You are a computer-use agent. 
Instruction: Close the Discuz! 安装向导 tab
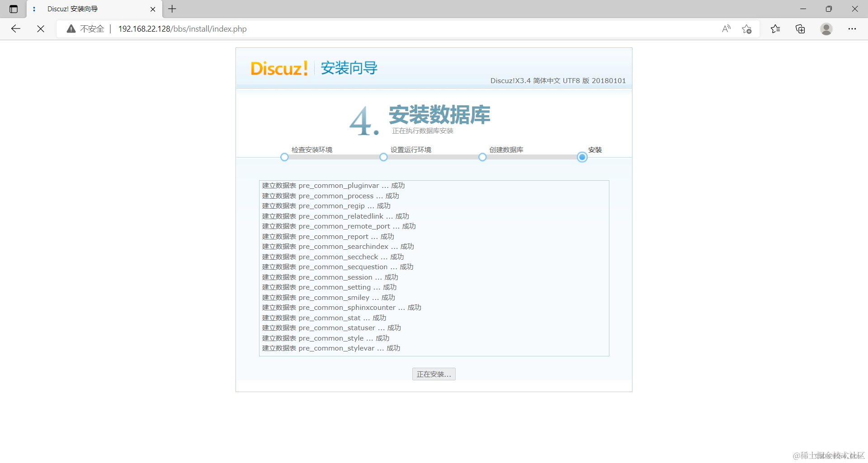tap(153, 9)
